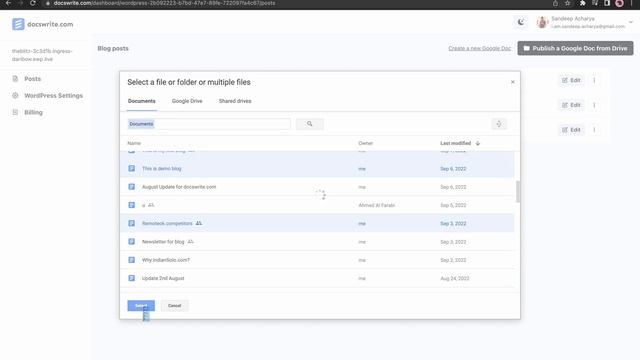Screen dimensions: 640x360
Task: Click the third Edit button on posts page
Action: coord(571,130)
